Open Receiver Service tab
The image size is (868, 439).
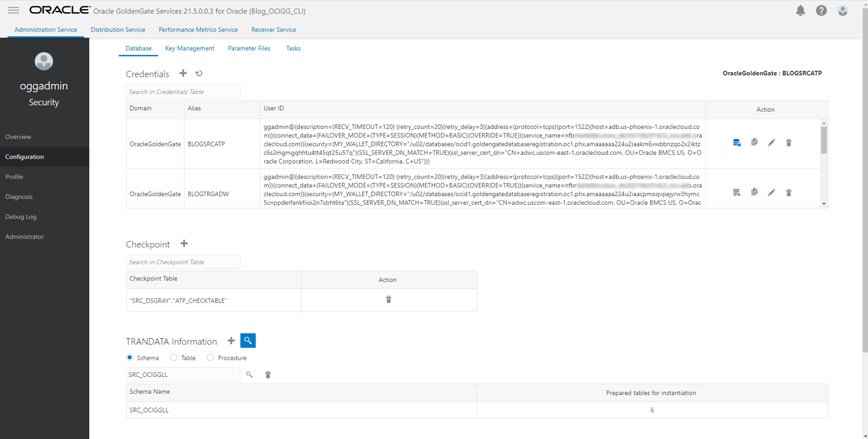click(x=274, y=30)
